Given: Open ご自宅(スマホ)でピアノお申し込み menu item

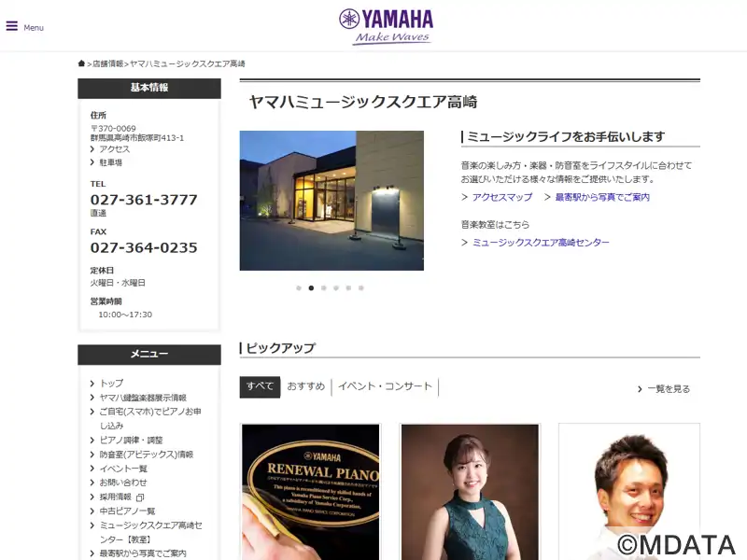Looking at the screenshot, I should pyautogui.click(x=150, y=418).
